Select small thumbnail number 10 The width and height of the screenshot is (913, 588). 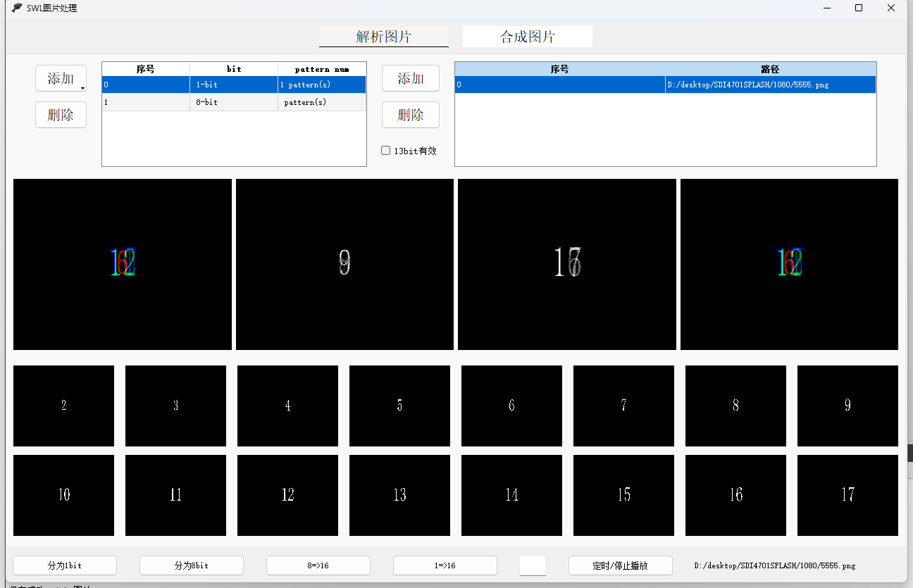pyautogui.click(x=63, y=495)
